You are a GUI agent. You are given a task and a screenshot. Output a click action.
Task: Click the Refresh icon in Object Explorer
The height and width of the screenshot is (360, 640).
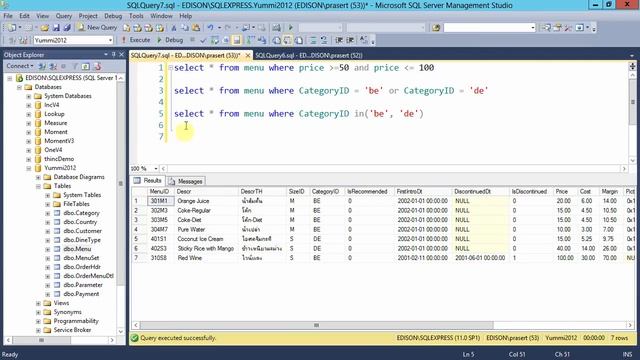click(x=85, y=66)
